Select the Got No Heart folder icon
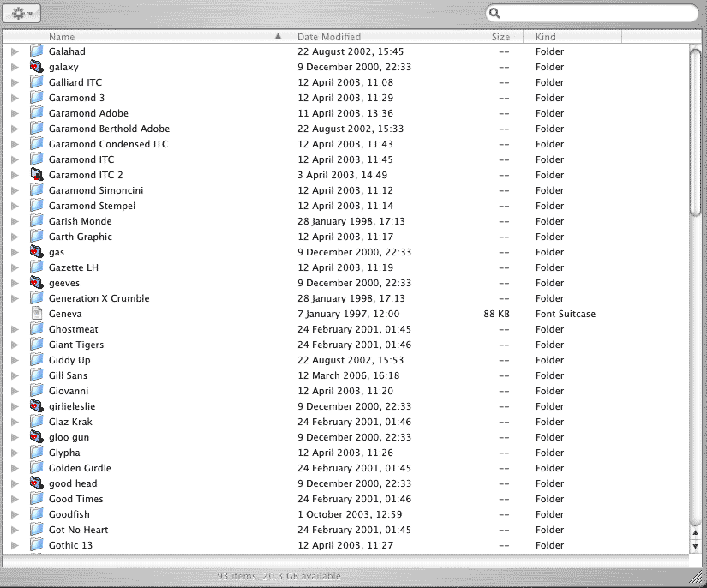707x588 pixels. [x=37, y=529]
